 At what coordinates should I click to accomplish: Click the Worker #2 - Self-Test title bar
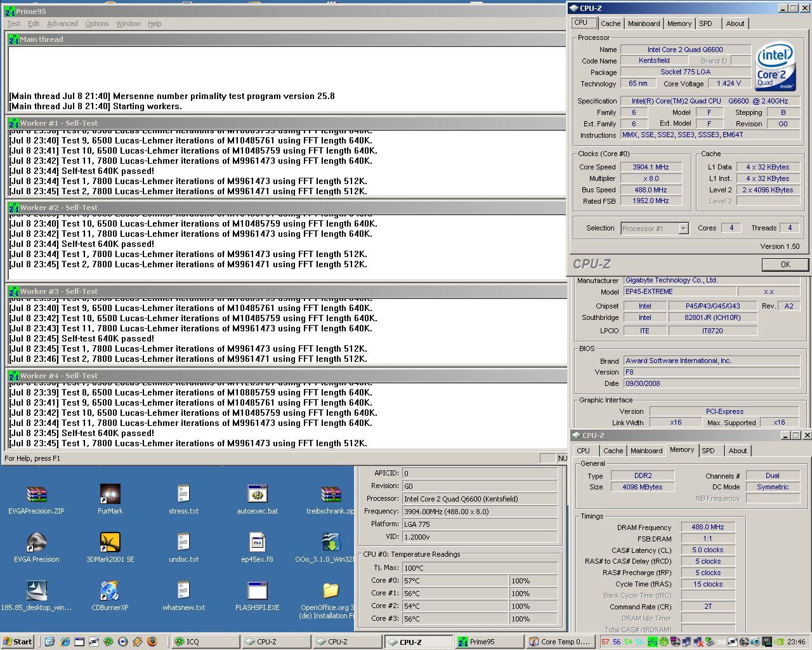(287, 208)
